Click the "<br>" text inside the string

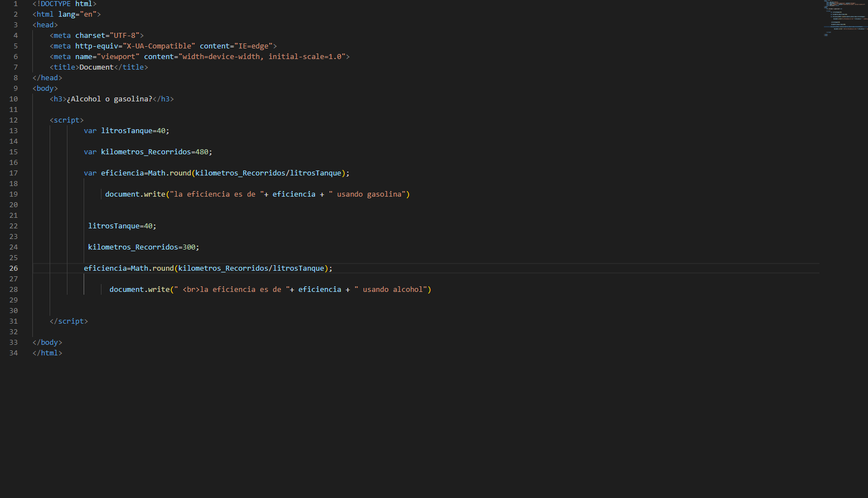[191, 290]
